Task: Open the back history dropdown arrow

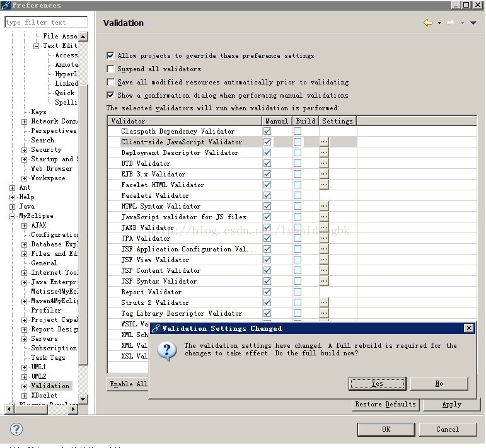Action: 439,23
